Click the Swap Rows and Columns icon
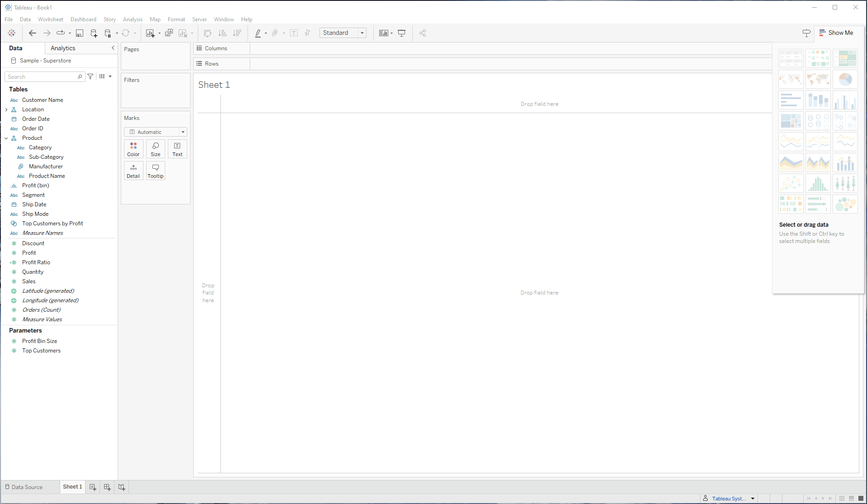Viewport: 867px width, 504px height. pos(208,33)
